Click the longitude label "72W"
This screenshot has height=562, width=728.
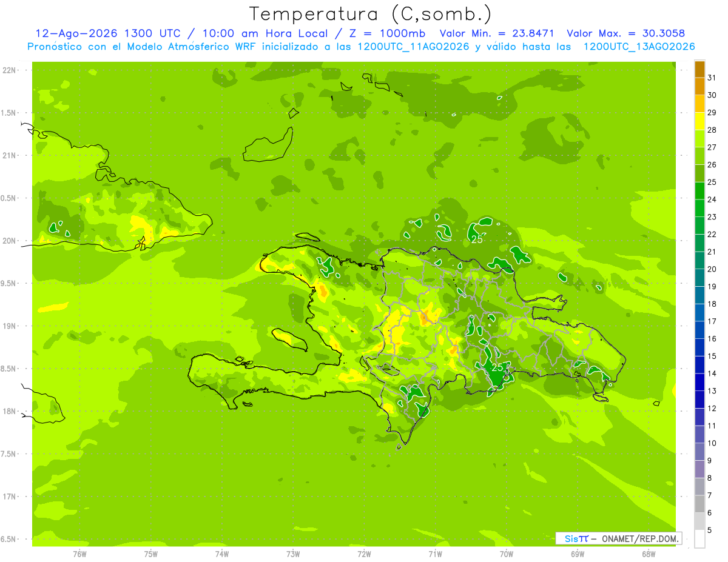364,554
